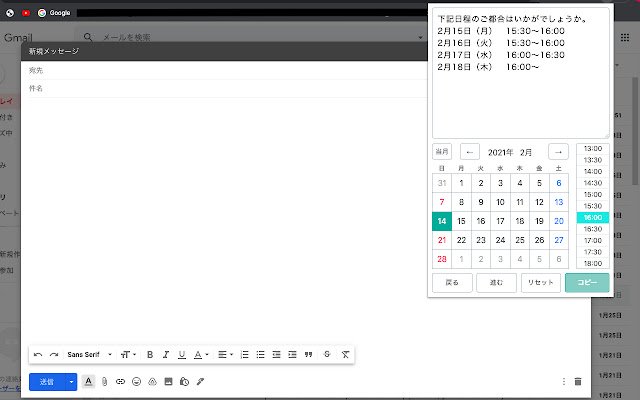Insert a numbered list

point(244,355)
